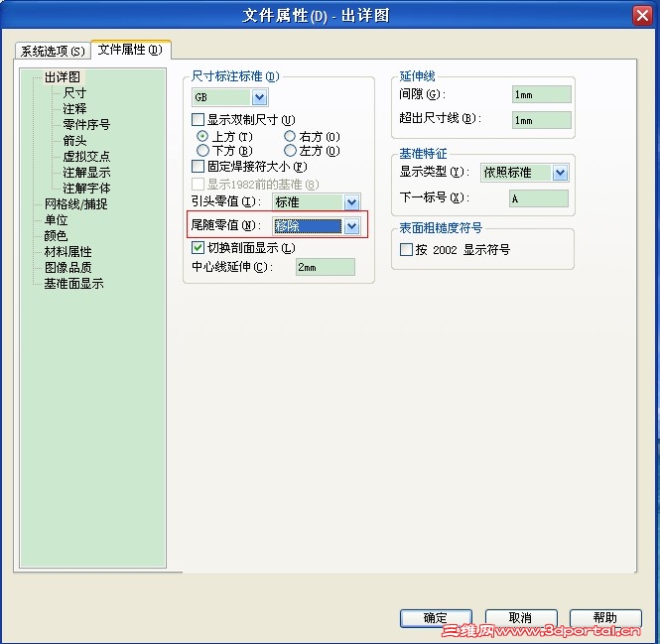This screenshot has height=644, width=660.
Task: Open 注解显示 settings
Action: pos(86,172)
